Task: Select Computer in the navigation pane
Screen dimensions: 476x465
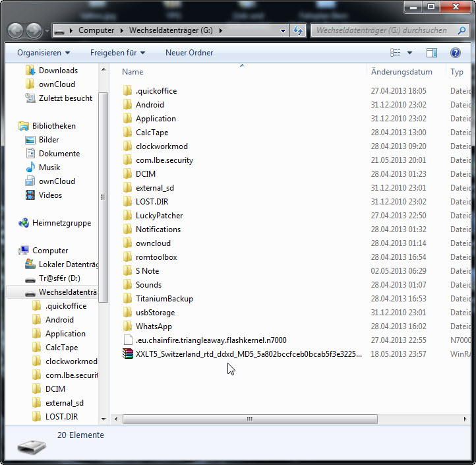Action: [50, 251]
